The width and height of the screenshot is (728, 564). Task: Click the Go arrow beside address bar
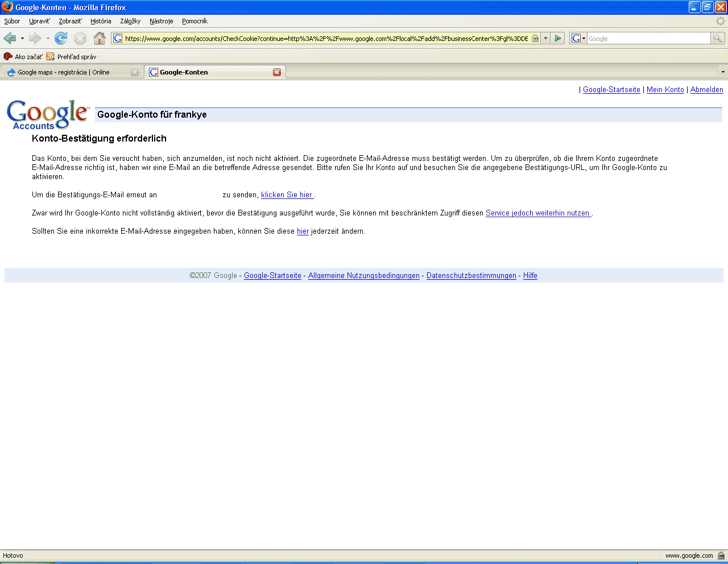point(558,38)
